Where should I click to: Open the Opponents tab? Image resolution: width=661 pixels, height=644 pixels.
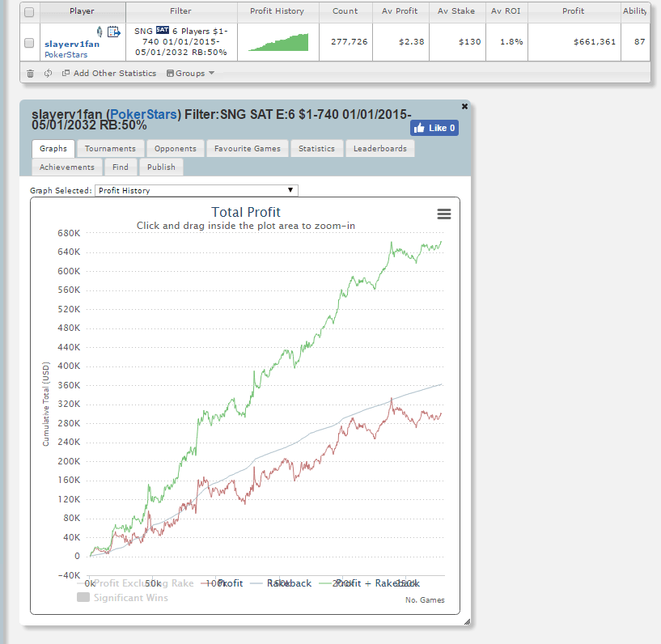coord(176,148)
